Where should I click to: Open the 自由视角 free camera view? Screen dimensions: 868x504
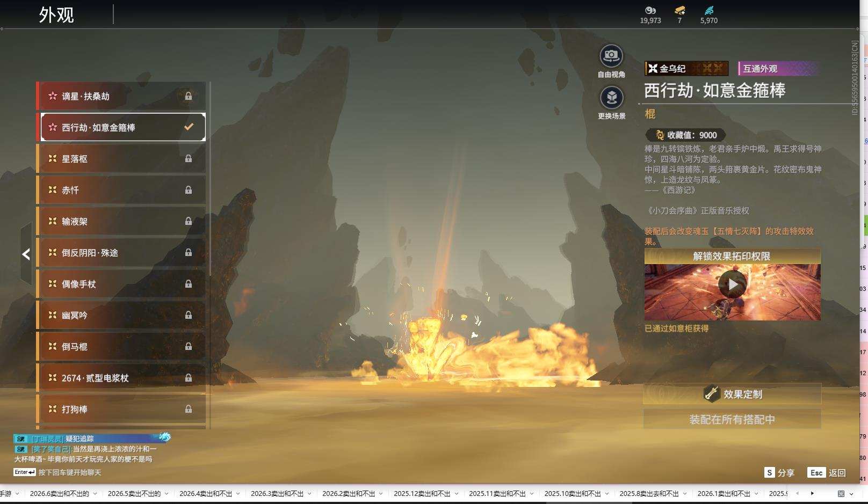611,56
